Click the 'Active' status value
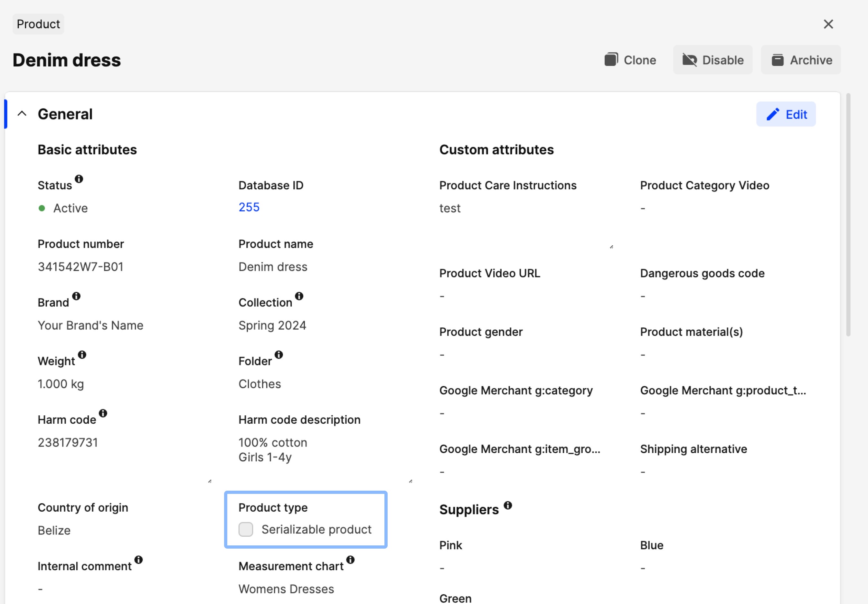The width and height of the screenshot is (868, 604). [70, 208]
